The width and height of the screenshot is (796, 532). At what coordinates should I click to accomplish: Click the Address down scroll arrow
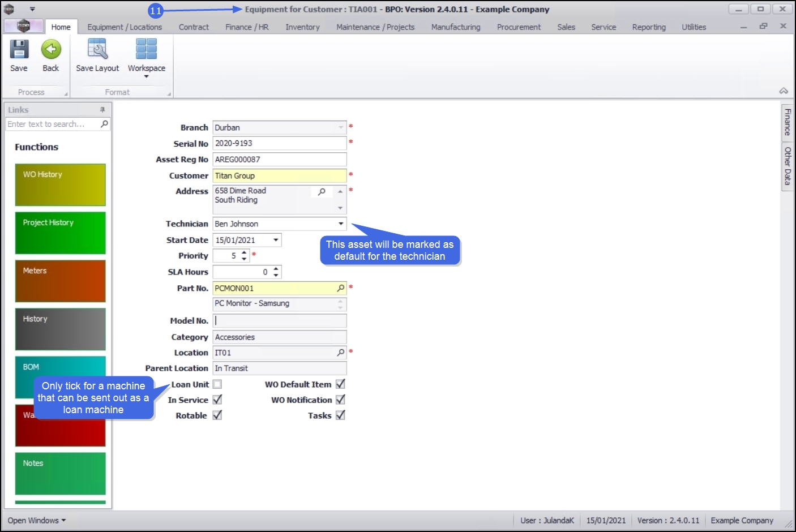(x=340, y=208)
